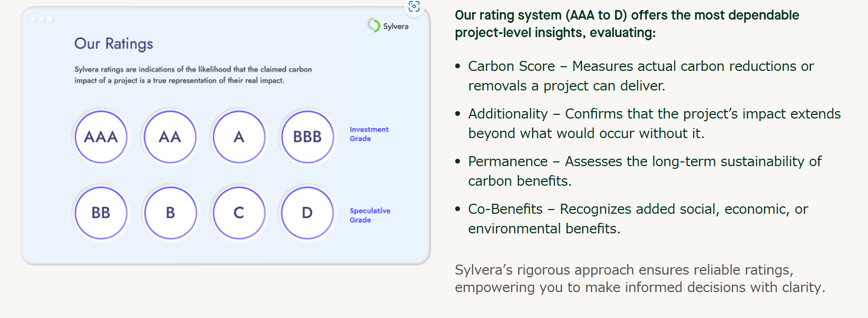Click the single A rating circle
This screenshot has height=318, width=868.
click(x=239, y=137)
